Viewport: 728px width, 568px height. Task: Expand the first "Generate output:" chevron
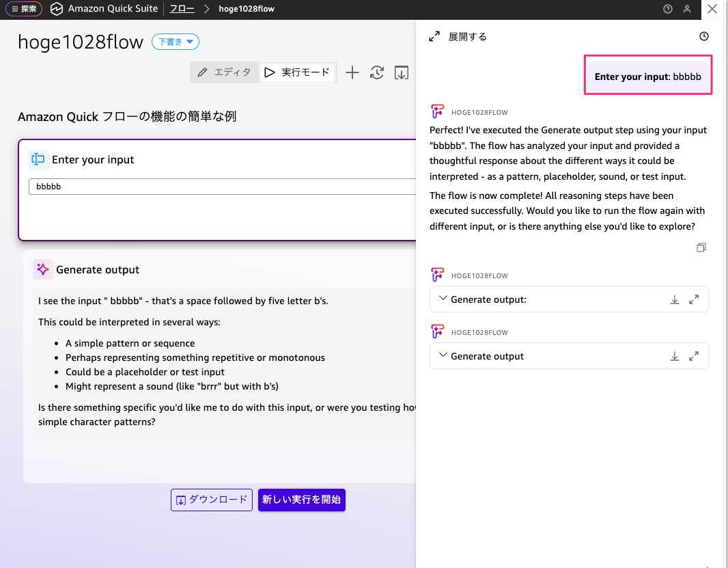pyautogui.click(x=443, y=299)
